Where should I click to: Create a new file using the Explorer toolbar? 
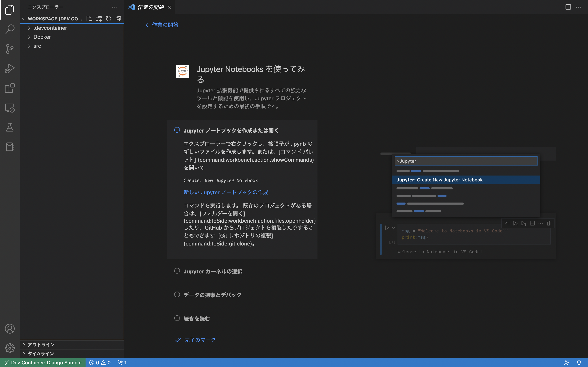89,18
